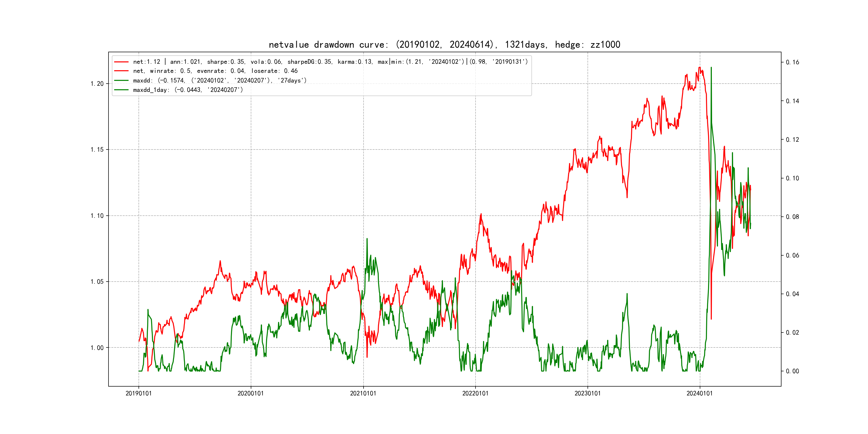The width and height of the screenshot is (868, 434).
Task: Click the 20240101 x-axis date label
Action: click(699, 393)
